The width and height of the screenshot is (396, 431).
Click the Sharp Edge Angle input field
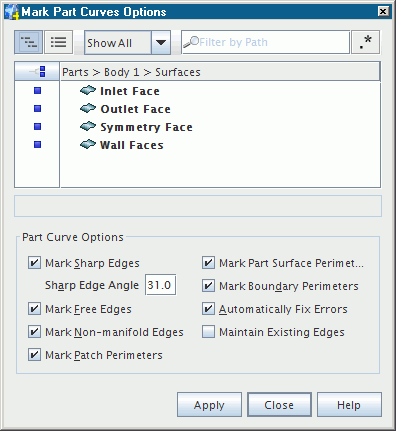pyautogui.click(x=160, y=285)
